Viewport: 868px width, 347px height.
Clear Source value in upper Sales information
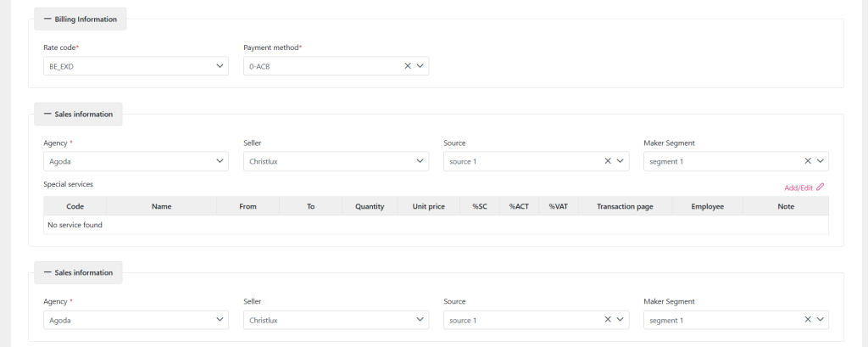tap(608, 161)
